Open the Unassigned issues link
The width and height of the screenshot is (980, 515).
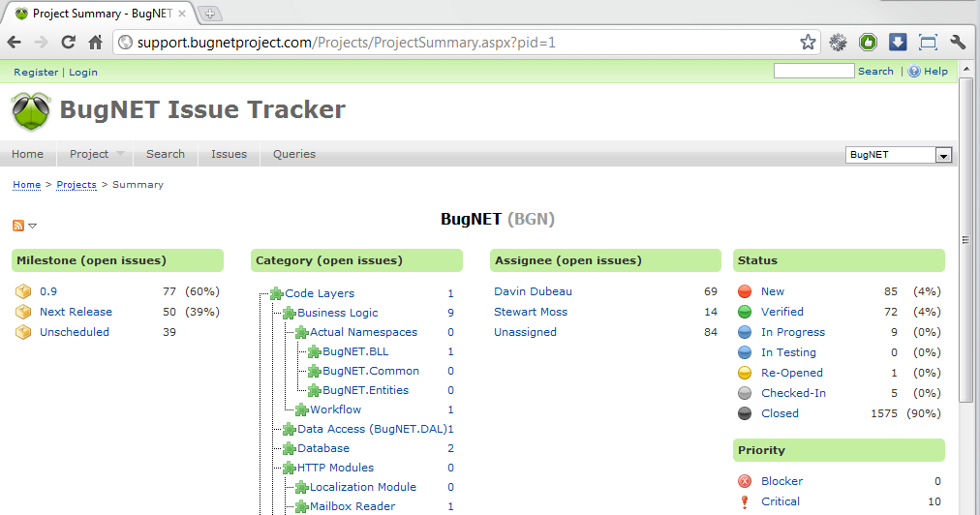pos(525,332)
